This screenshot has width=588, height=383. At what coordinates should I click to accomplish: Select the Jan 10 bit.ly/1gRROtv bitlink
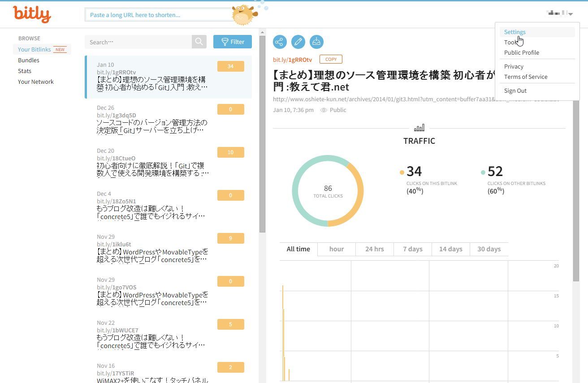[169, 77]
